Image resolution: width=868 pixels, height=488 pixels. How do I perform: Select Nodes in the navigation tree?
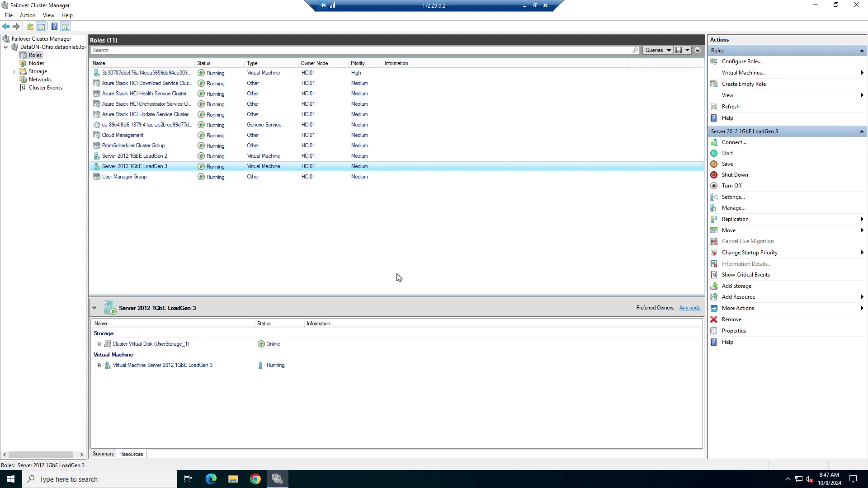[x=36, y=63]
